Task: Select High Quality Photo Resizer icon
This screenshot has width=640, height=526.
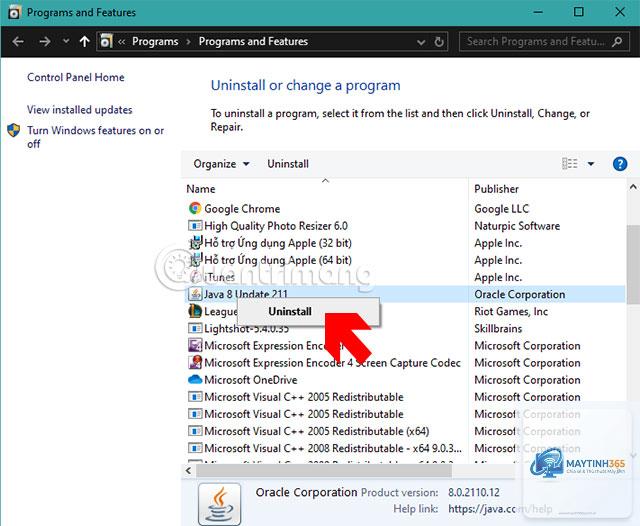Action: pos(195,226)
